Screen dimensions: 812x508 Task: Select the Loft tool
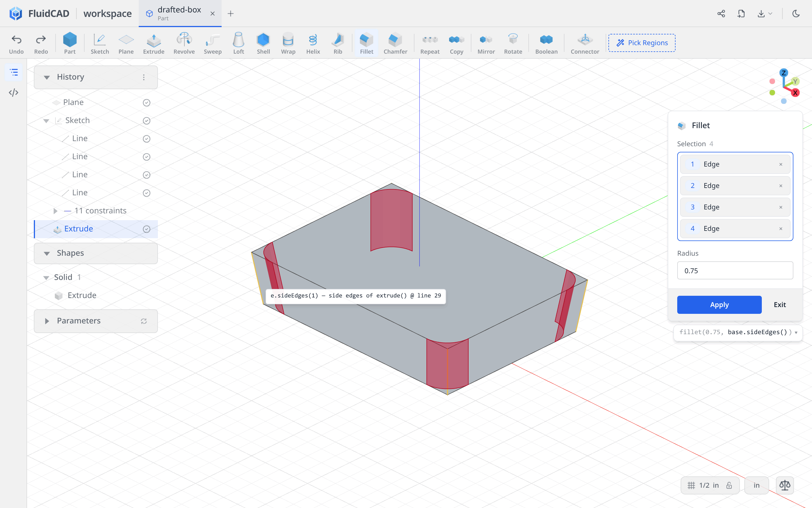(x=239, y=43)
